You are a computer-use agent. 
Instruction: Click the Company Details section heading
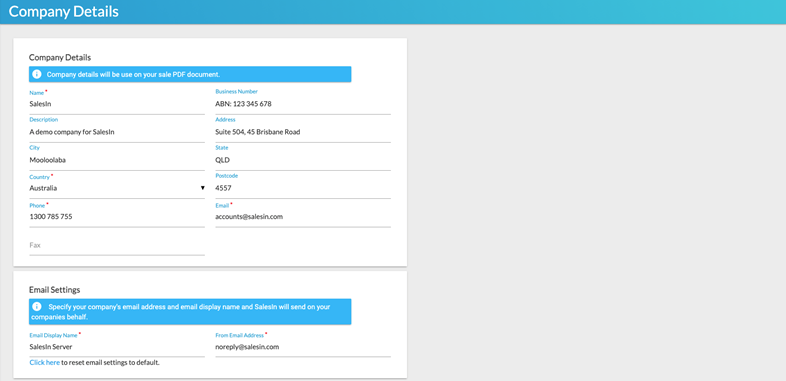(x=60, y=58)
